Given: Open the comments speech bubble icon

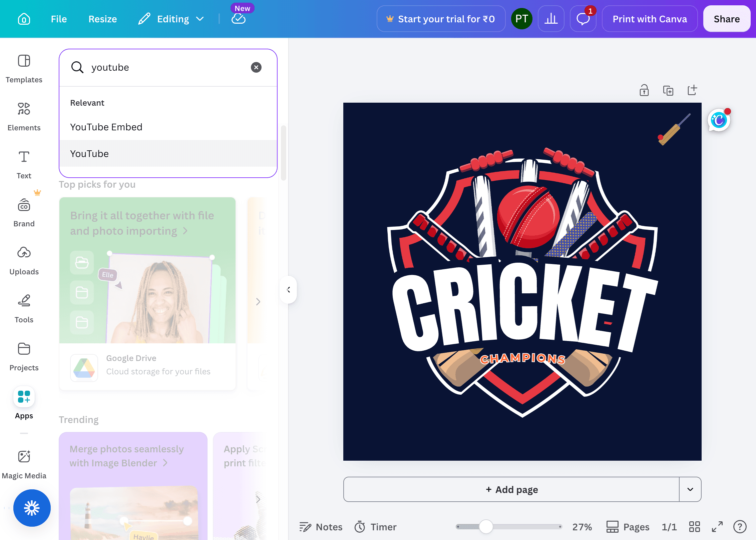Looking at the screenshot, I should pyautogui.click(x=583, y=19).
